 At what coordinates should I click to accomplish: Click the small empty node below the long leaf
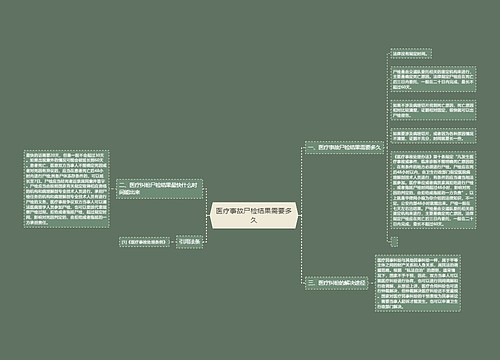(x=394, y=242)
